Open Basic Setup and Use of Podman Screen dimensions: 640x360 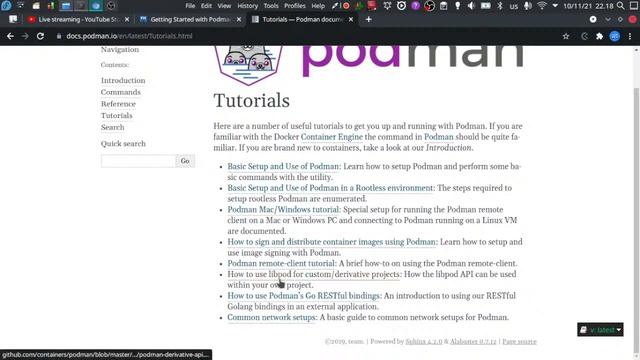pyautogui.click(x=283, y=167)
